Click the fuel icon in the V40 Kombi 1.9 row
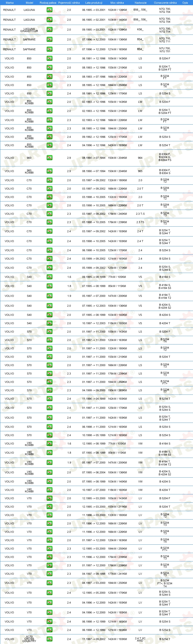The width and height of the screenshot is (193, 644). pyautogui.click(x=49, y=463)
